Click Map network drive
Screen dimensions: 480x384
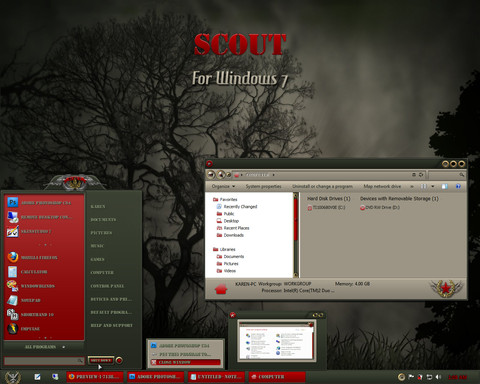tap(382, 186)
